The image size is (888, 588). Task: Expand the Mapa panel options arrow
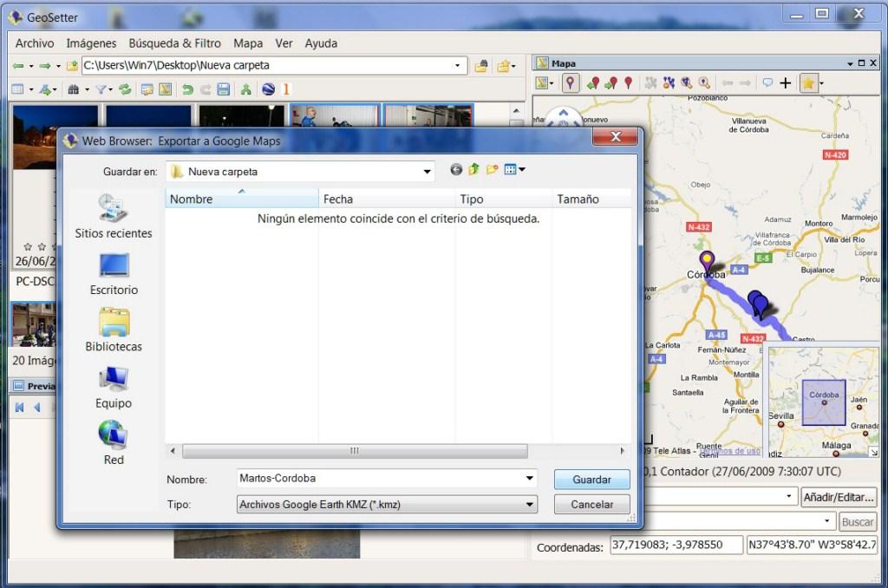click(850, 63)
